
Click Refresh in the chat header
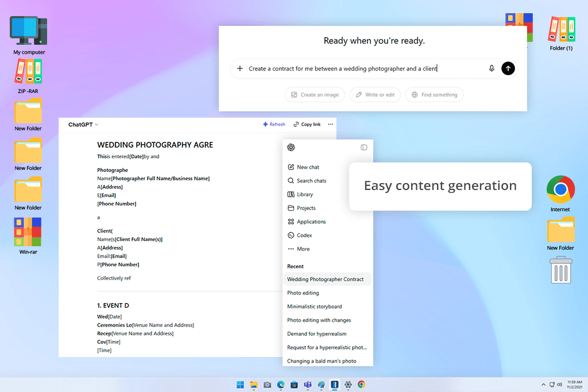[x=274, y=125]
